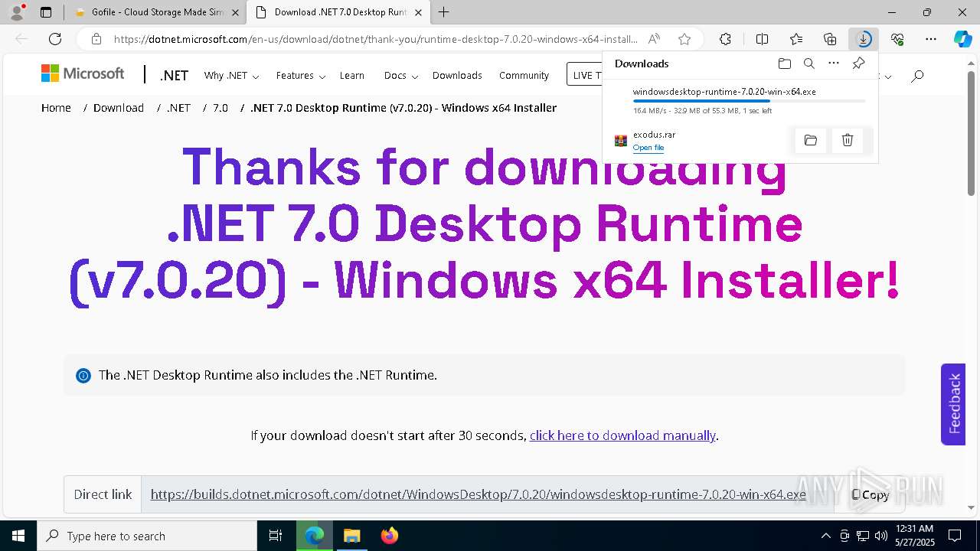
Task: Open the notification center
Action: [955, 536]
